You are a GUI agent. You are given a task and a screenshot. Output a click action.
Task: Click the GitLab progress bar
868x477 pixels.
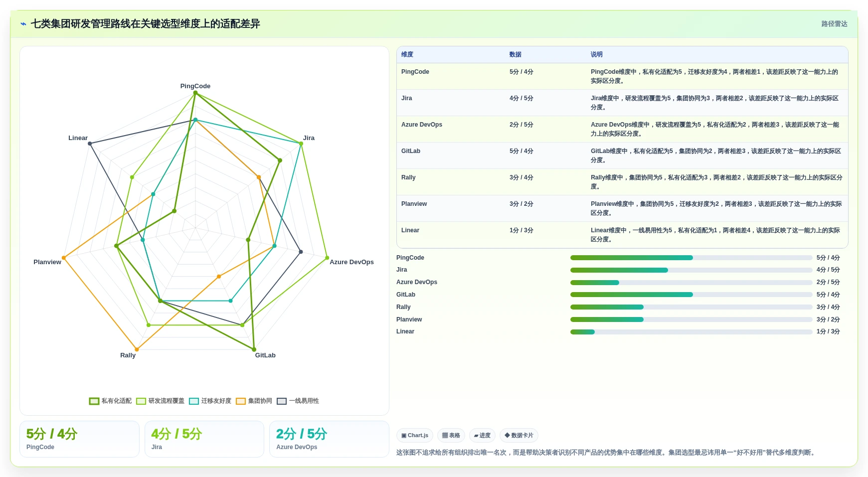691,295
